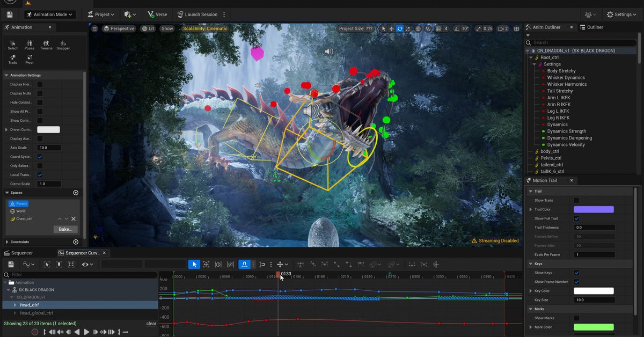The image size is (644, 337).
Task: Click the clear link near Showing 23 items
Action: tap(151, 323)
